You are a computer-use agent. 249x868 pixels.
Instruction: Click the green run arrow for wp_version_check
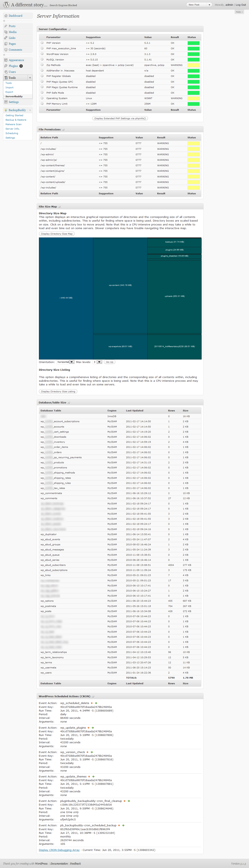pyautogui.click(x=92, y=752)
